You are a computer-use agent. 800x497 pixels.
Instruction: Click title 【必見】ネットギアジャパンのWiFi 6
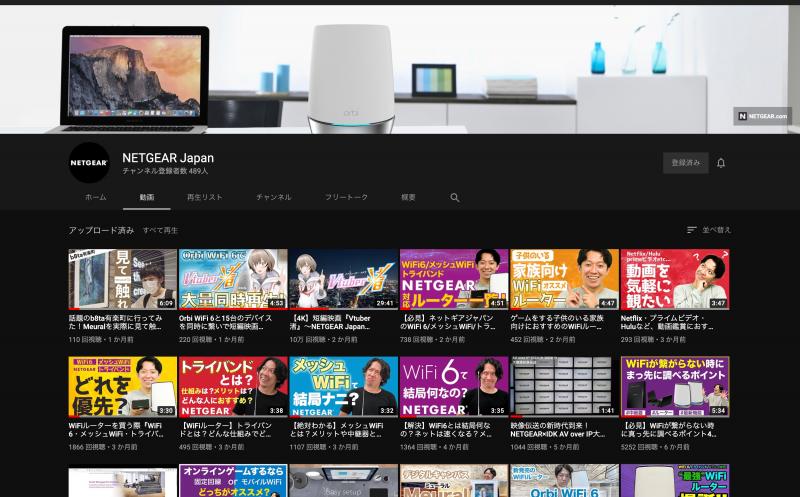pyautogui.click(x=448, y=322)
